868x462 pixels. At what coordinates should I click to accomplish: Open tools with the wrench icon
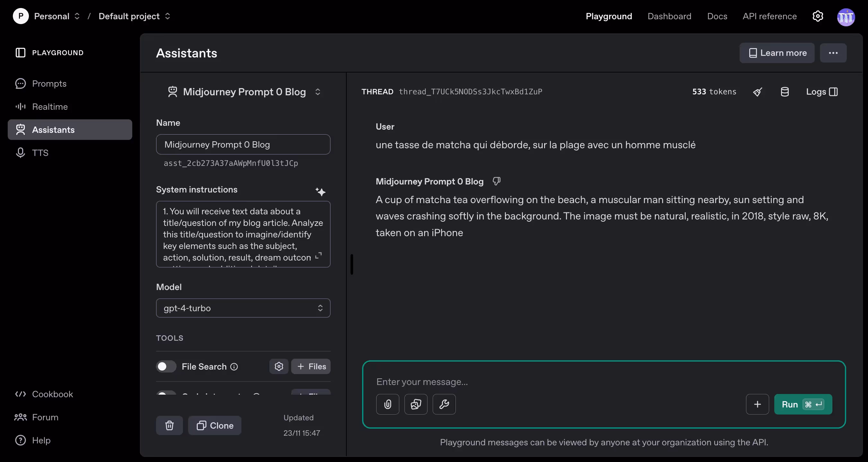[444, 404]
